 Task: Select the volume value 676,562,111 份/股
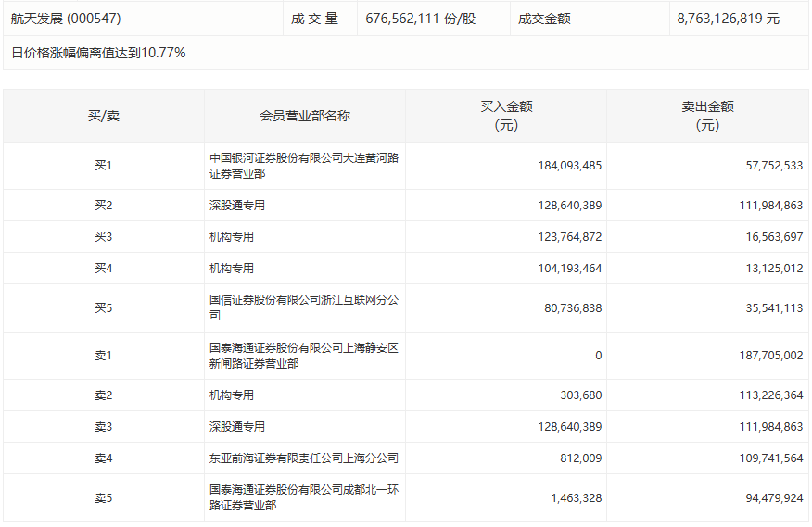point(420,19)
